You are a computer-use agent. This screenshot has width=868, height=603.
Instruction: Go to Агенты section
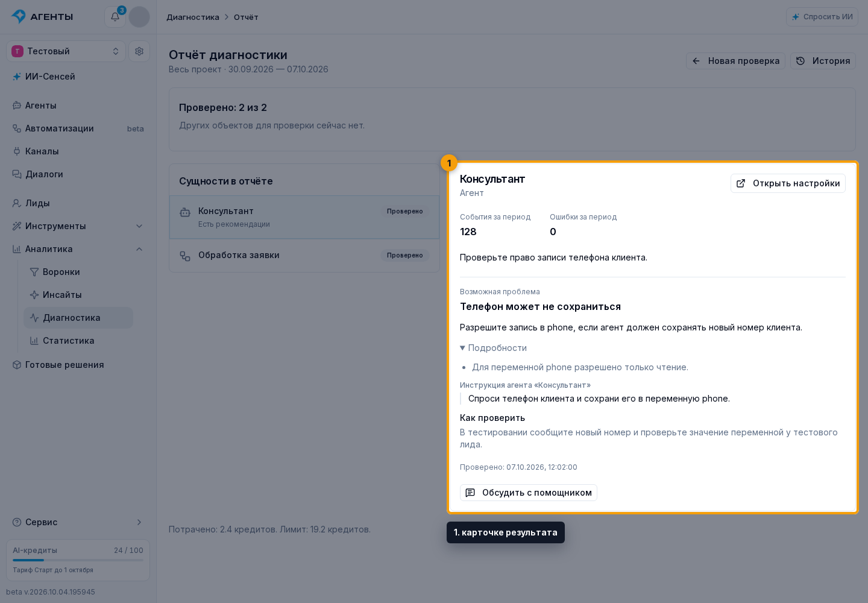[x=78, y=106]
